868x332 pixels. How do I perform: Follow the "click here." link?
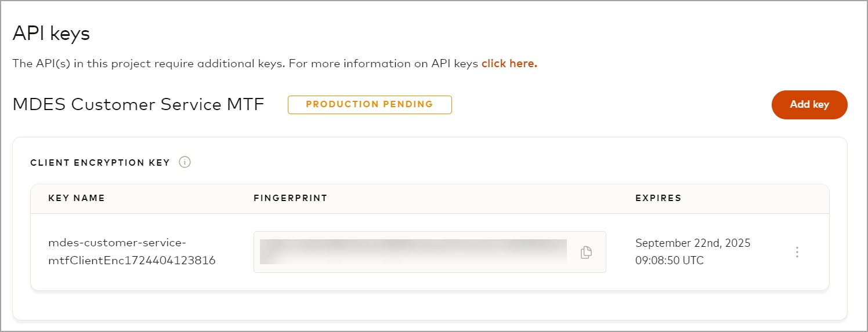tap(509, 63)
